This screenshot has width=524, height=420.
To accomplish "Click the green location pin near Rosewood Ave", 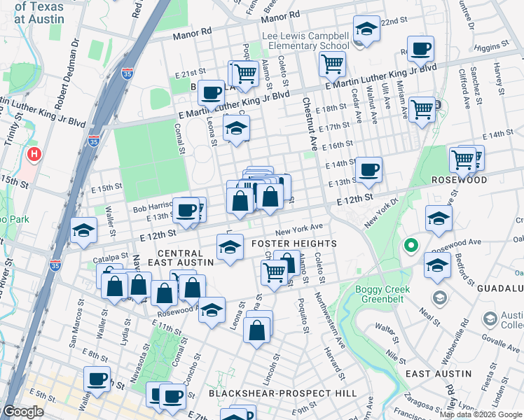I will [411, 246].
